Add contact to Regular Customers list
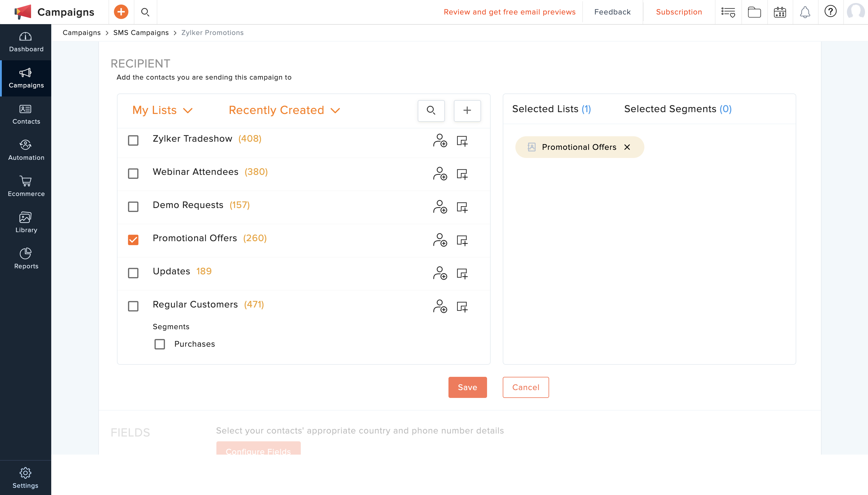Image resolution: width=868 pixels, height=495 pixels. (440, 306)
